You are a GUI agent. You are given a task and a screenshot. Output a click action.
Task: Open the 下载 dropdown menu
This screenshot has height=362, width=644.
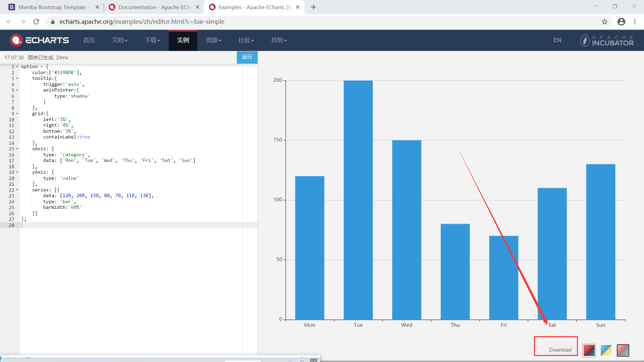click(152, 40)
